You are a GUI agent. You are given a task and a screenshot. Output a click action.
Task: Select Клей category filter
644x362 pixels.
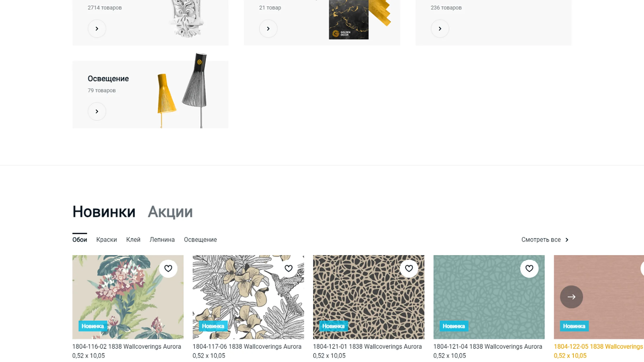[133, 240]
